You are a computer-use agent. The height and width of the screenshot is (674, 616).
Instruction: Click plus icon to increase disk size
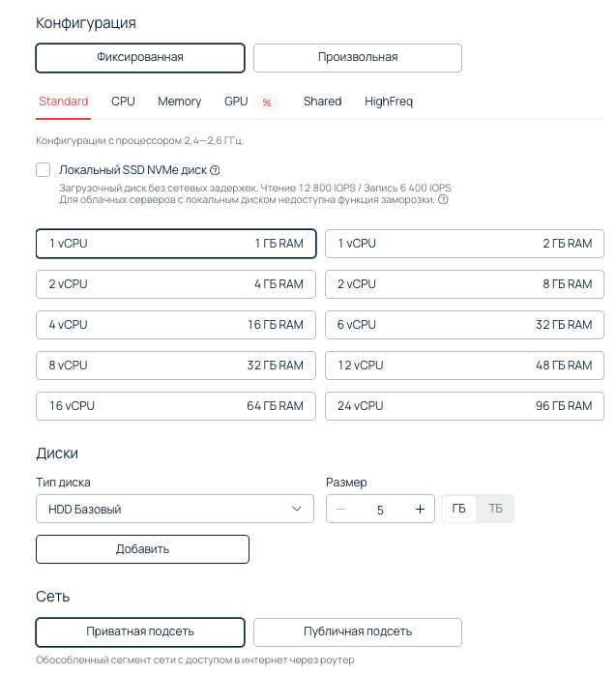coord(420,510)
